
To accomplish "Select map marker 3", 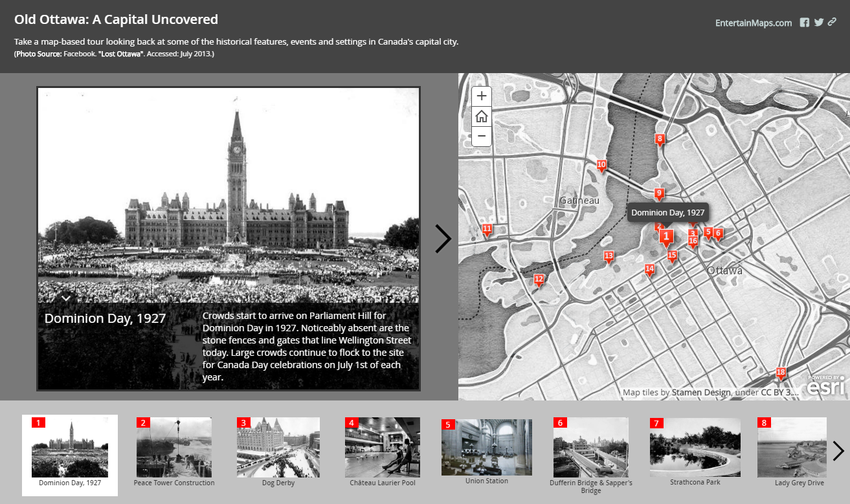I will [x=693, y=232].
